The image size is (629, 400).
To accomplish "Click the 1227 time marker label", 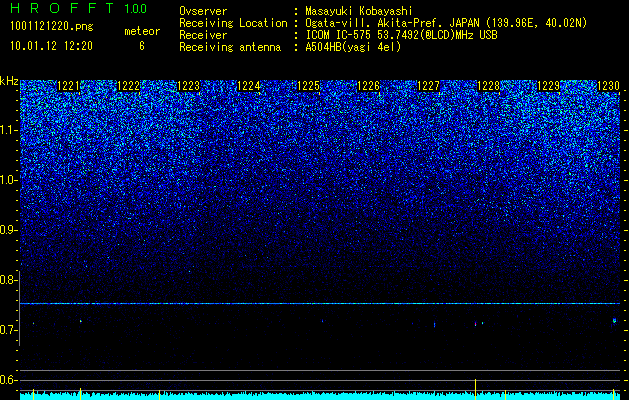I will [428, 86].
